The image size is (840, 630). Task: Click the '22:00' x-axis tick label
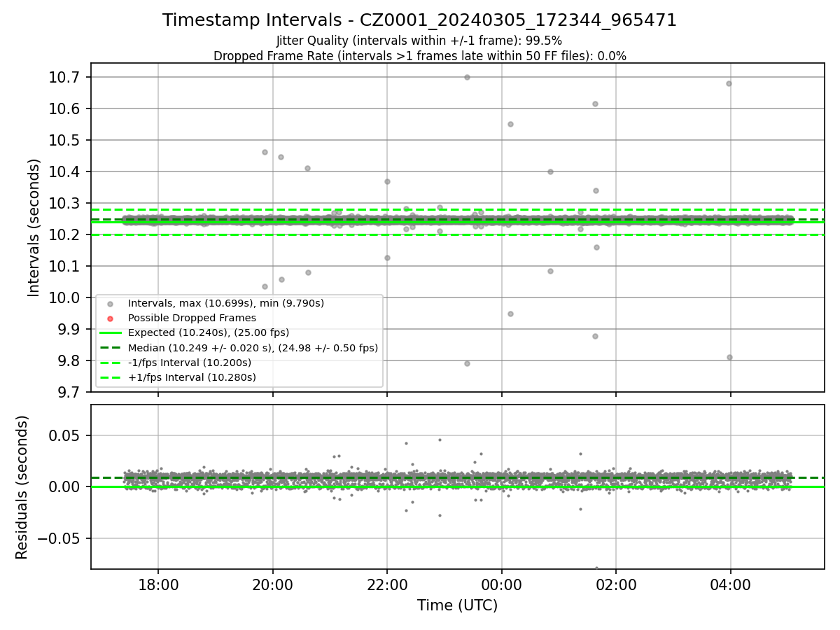(387, 584)
